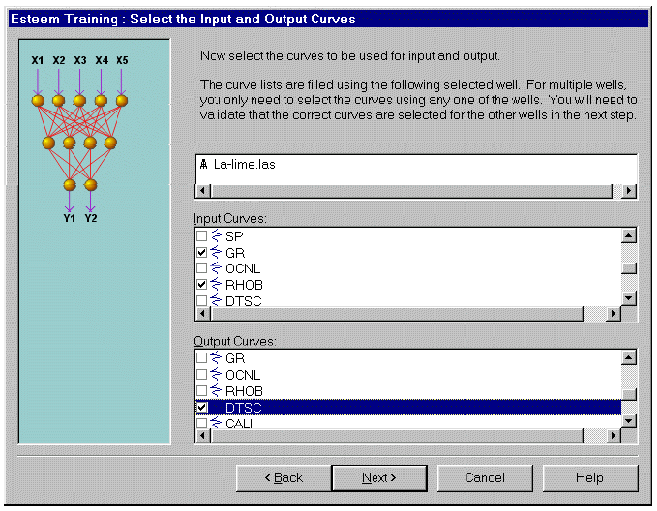Click the curve icon next to SP in Input Curves
Screen dimensions: 657x511
tap(215, 237)
